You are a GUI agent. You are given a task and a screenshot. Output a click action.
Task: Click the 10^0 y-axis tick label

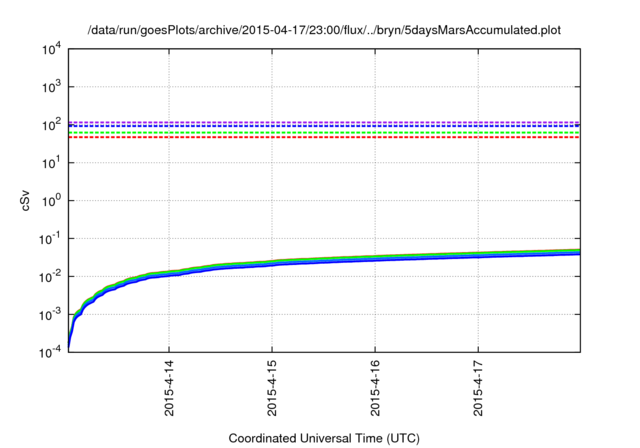tap(51, 201)
